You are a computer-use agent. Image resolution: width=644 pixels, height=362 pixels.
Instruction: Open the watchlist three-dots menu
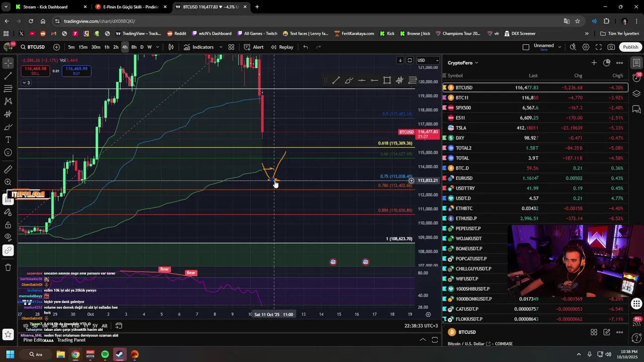click(619, 63)
